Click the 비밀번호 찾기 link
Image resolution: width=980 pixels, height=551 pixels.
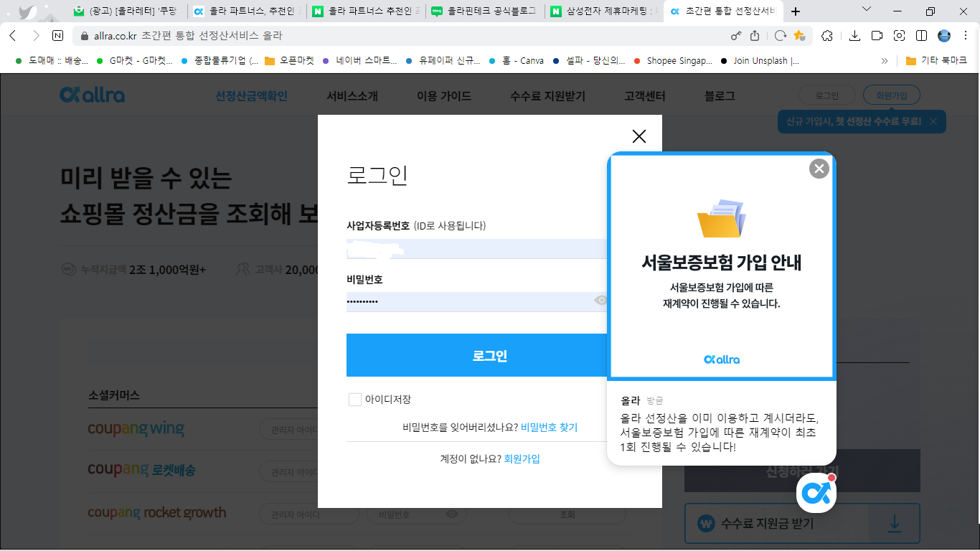point(549,428)
